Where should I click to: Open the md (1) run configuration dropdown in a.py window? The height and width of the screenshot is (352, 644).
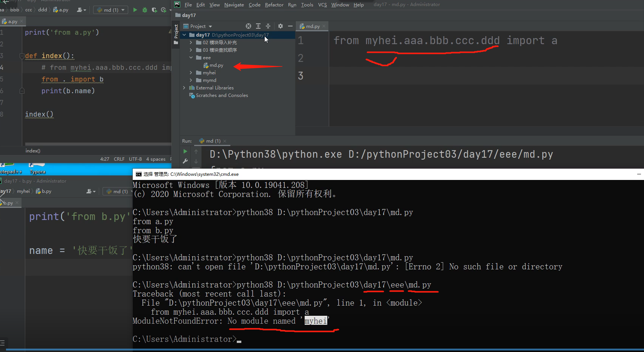(110, 10)
